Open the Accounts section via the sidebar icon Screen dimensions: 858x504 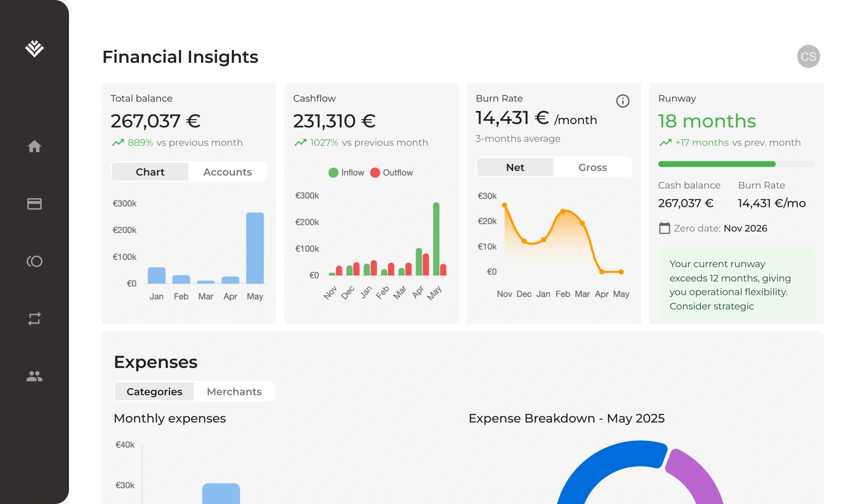[34, 261]
